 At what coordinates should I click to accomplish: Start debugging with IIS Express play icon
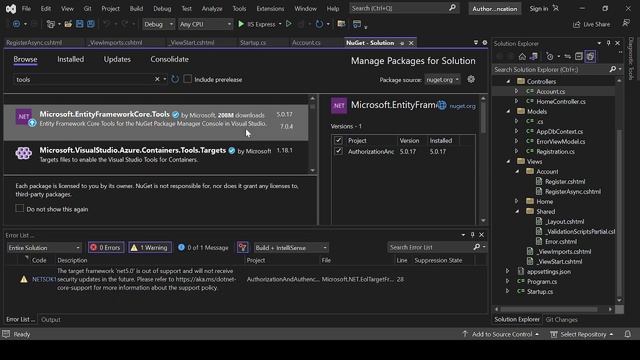(241, 24)
